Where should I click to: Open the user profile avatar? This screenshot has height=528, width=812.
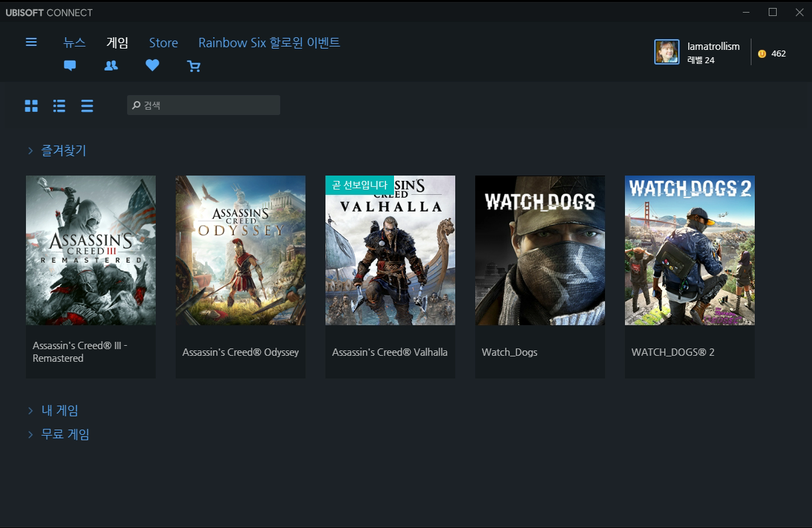[667, 52]
